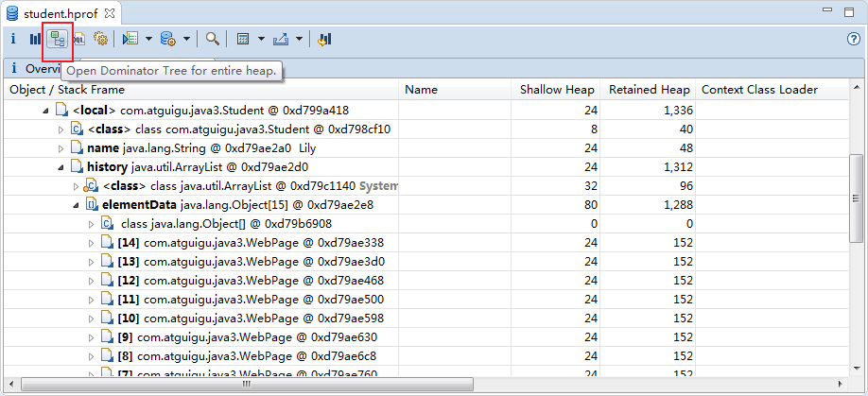Expand WebPage element [14] node
Image resolution: width=868 pixels, height=396 pixels.
click(92, 243)
